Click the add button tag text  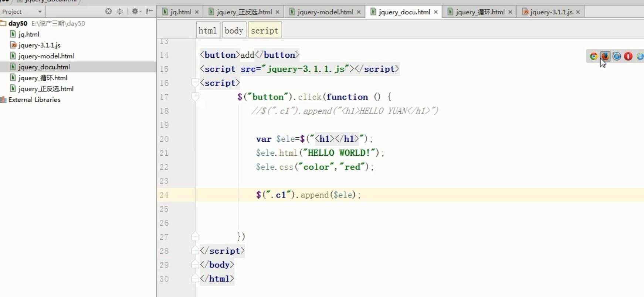pyautogui.click(x=247, y=55)
